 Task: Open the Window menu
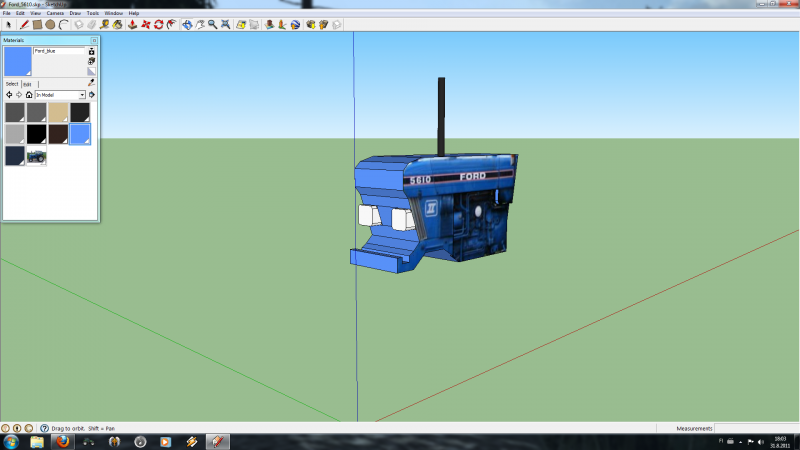pos(114,13)
